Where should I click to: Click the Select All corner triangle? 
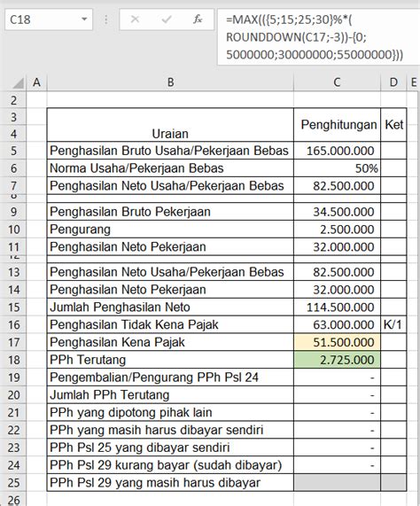(19, 83)
